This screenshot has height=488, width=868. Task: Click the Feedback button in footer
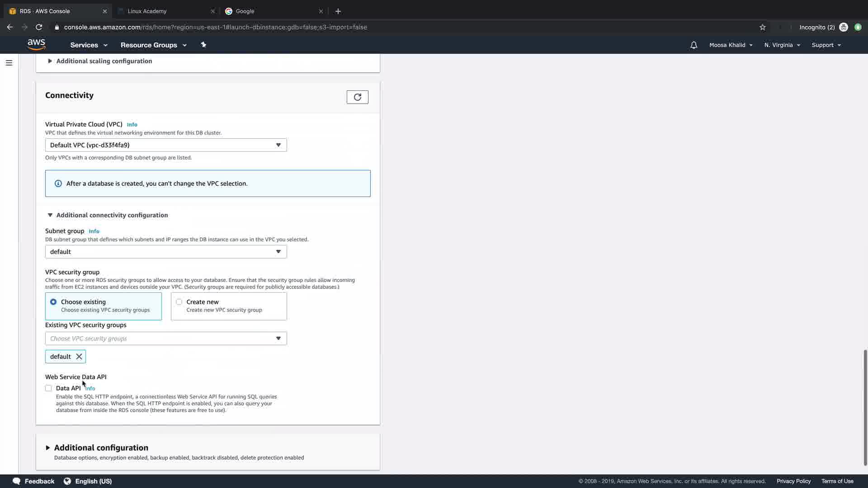pyautogui.click(x=34, y=481)
